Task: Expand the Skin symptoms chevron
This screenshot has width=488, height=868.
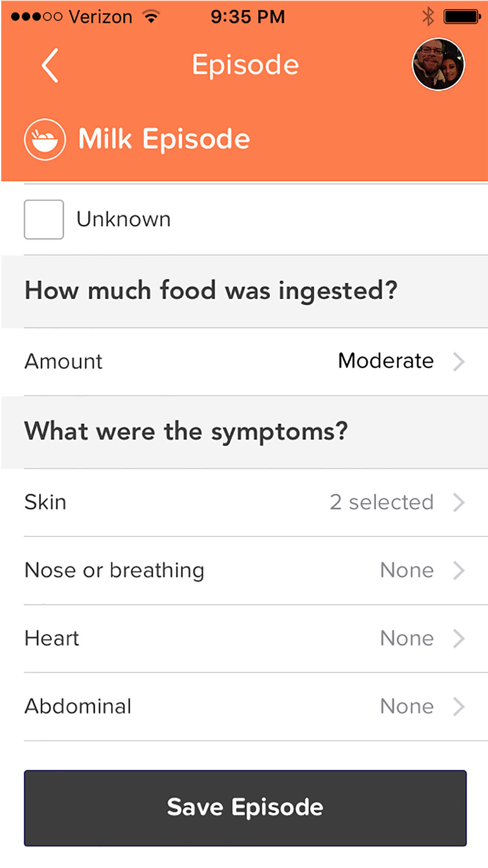Action: 459,502
